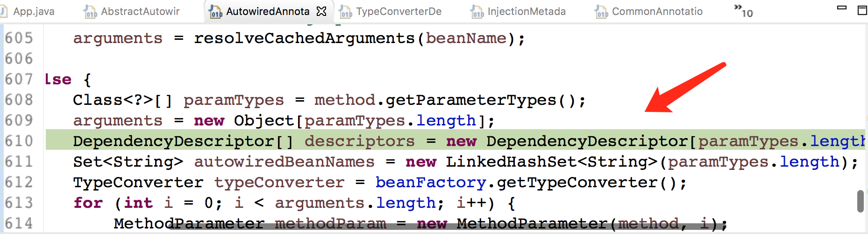Click line number 612 in gutter
This screenshot has height=235, width=868.
tap(19, 182)
